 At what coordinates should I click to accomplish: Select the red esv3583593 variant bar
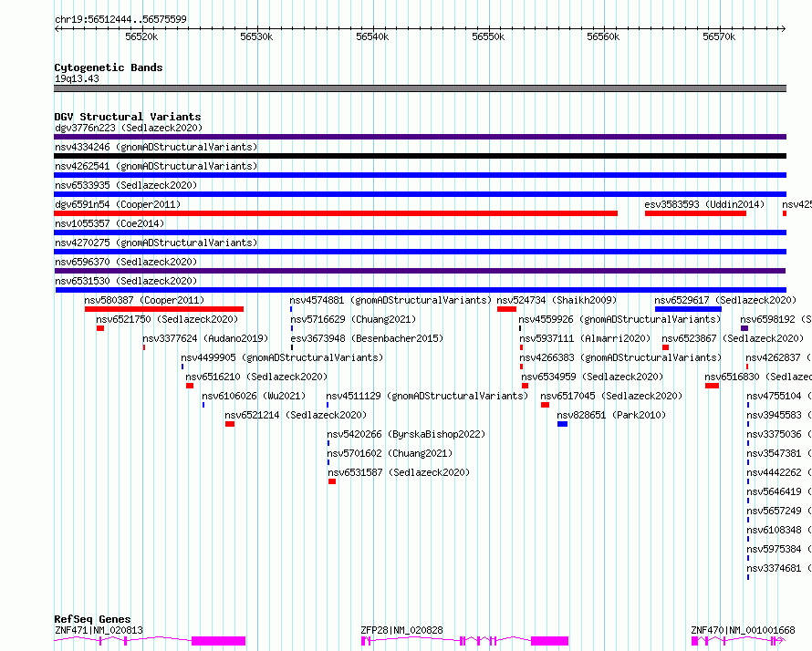695,213
